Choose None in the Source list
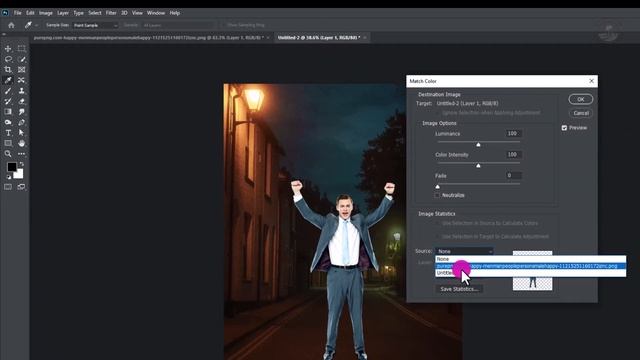Image resolution: width=640 pixels, height=360 pixels. 530,259
